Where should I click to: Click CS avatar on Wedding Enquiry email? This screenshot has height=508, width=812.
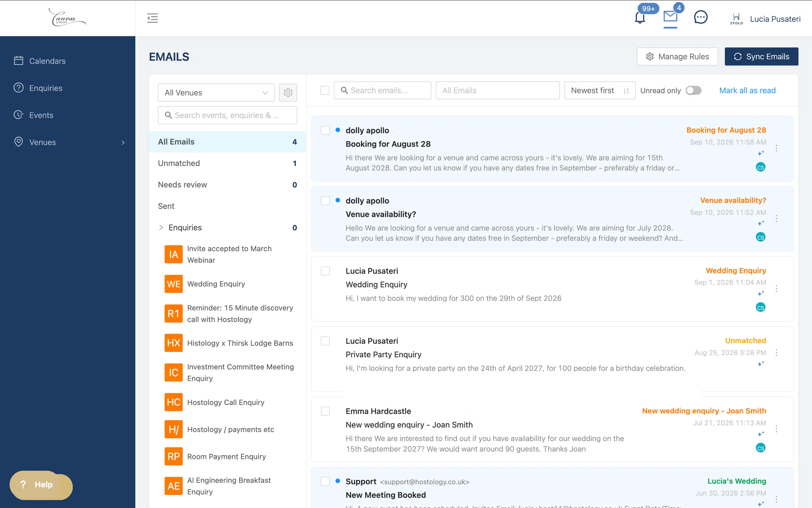(761, 307)
